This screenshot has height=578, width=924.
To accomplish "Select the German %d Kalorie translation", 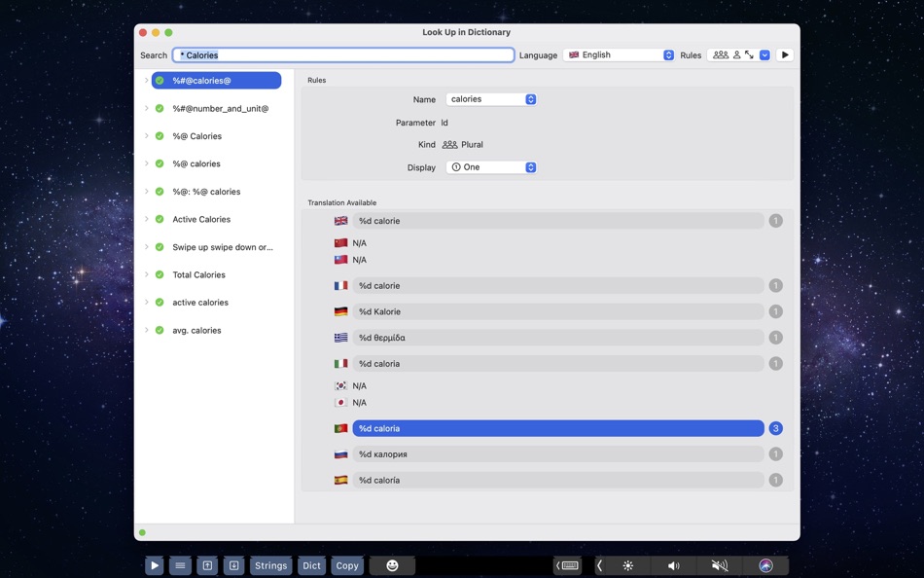I will click(x=558, y=311).
